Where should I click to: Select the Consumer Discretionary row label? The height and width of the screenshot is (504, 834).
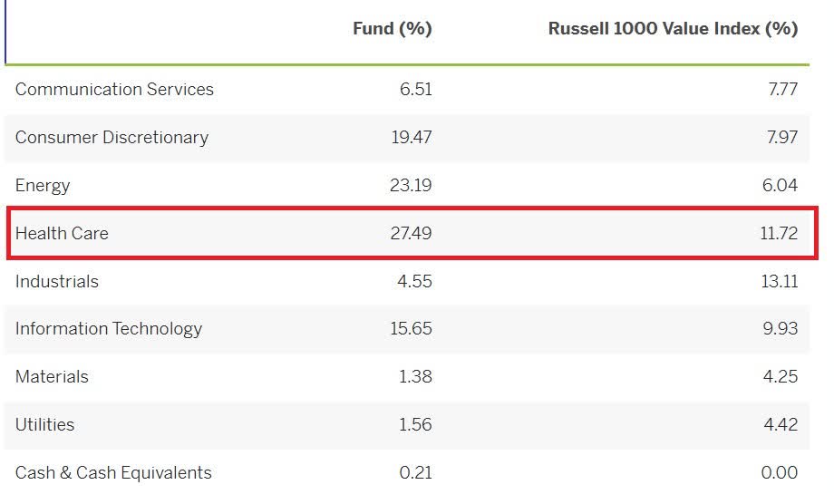112,137
